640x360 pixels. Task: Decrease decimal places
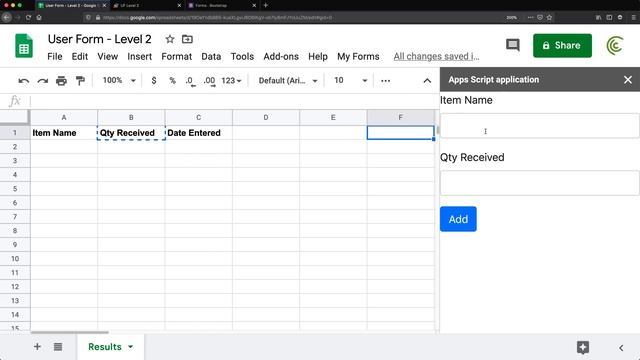click(x=190, y=81)
